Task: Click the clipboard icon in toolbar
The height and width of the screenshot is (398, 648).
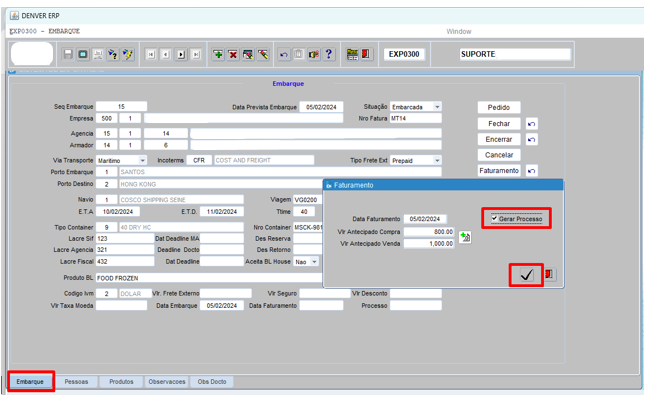Action: [x=298, y=54]
